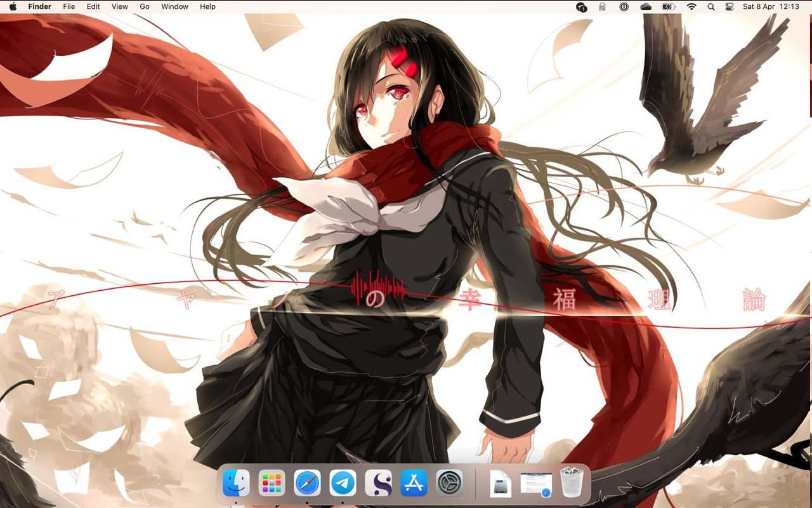The height and width of the screenshot is (508, 812).
Task: Open the 1Password menu bar icon
Action: tap(624, 6)
